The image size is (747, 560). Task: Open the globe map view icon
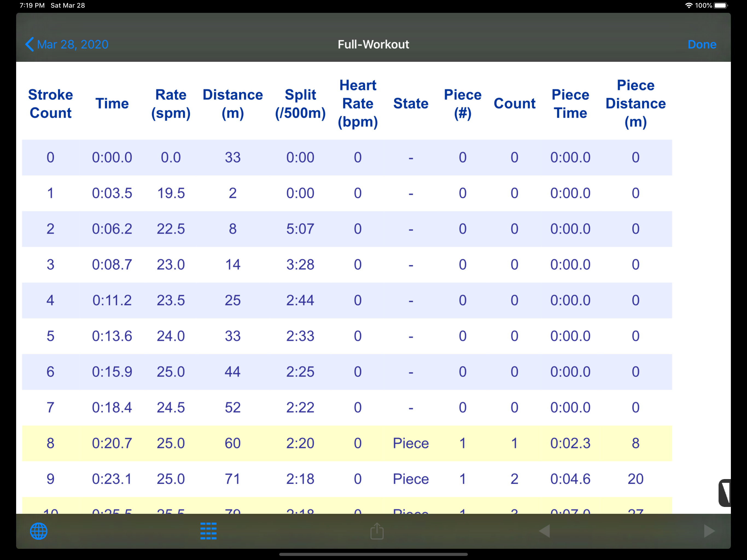click(39, 531)
